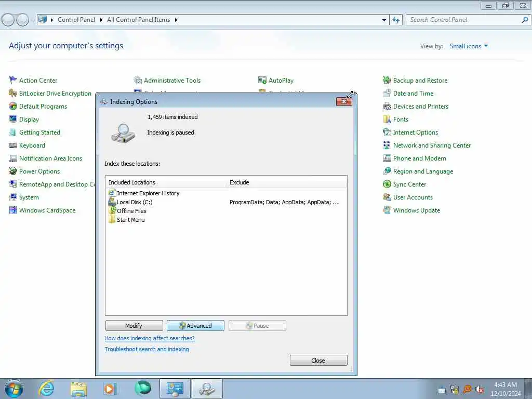Open Network and Sharing Center icon
The height and width of the screenshot is (399, 532).
(387, 145)
